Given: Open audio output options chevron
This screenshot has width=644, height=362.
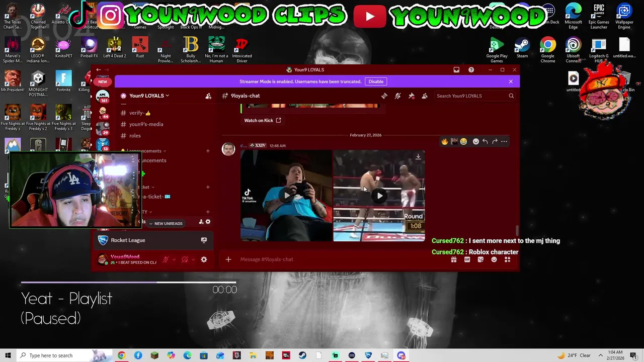Looking at the screenshot, I should coord(193,259).
